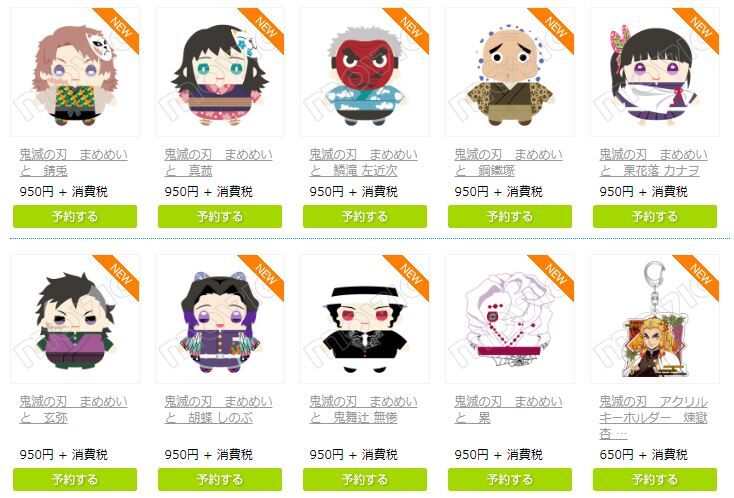The width and height of the screenshot is (734, 498).
Task: Open the 錆兎 plush product thumbnail
Action: (x=75, y=72)
